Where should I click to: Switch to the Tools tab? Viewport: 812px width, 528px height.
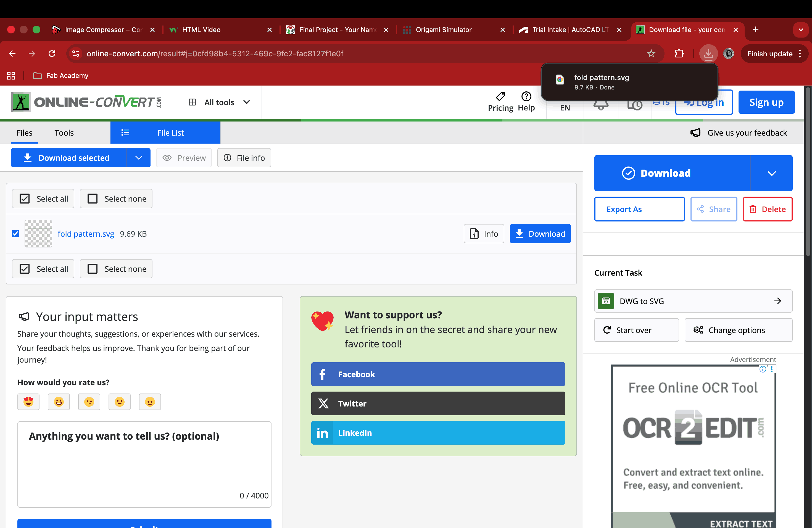64,133
